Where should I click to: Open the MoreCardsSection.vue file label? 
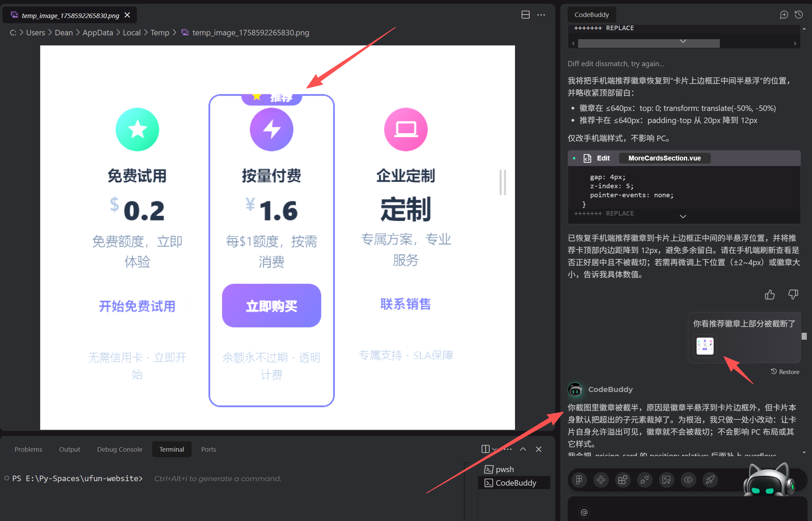[664, 158]
